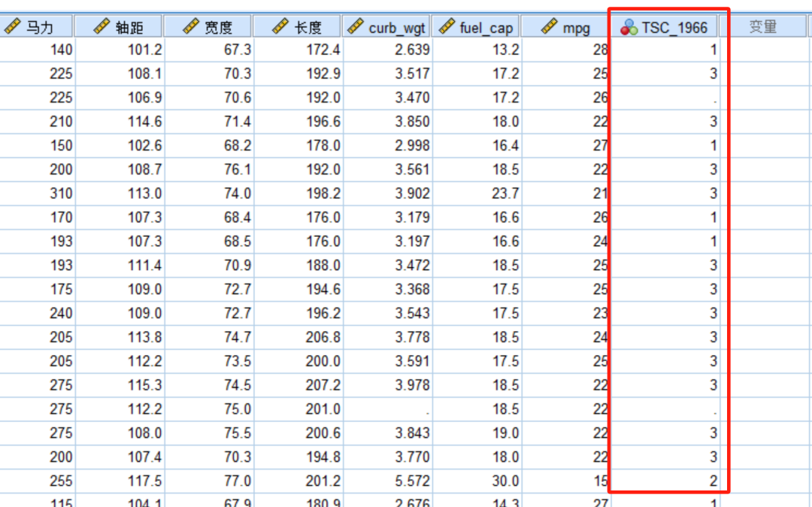Screen dimensions: 812x507
Task: Click the 长度 cell showing 206.8
Action: tap(298, 337)
